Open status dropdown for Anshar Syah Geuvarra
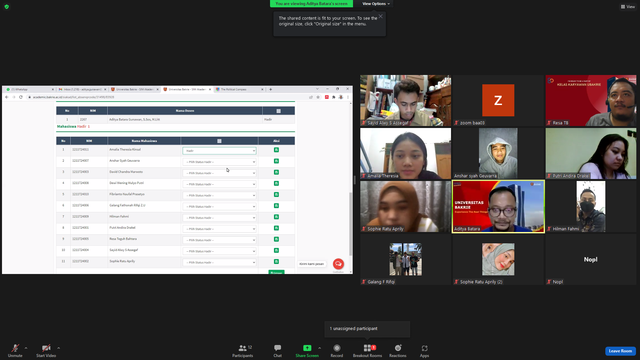 tap(220, 162)
